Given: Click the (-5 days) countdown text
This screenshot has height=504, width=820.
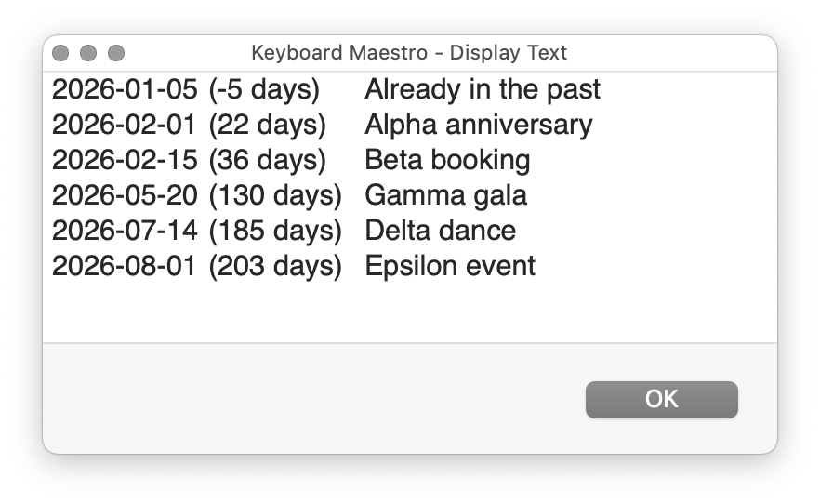Looking at the screenshot, I should coord(264,90).
